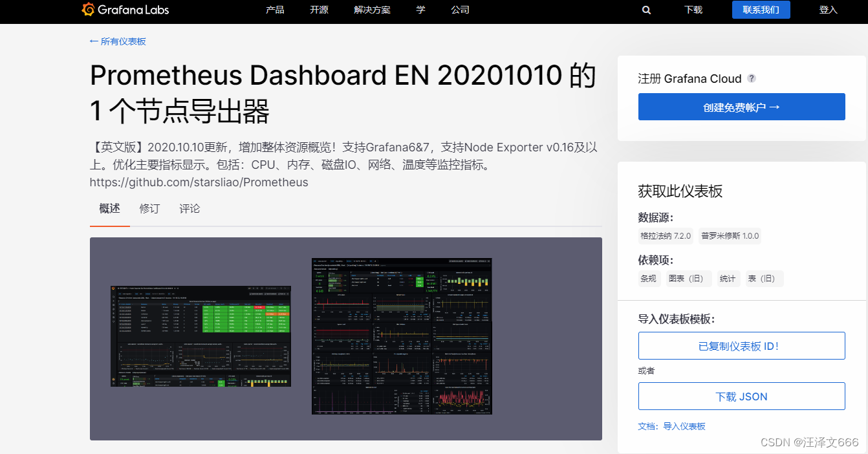
Task: Select the 统计 dependency tag
Action: 728,279
